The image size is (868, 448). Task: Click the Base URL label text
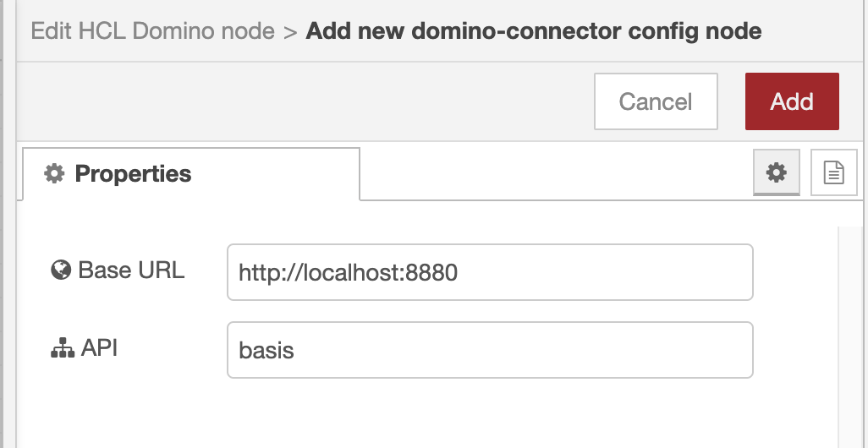[131, 270]
